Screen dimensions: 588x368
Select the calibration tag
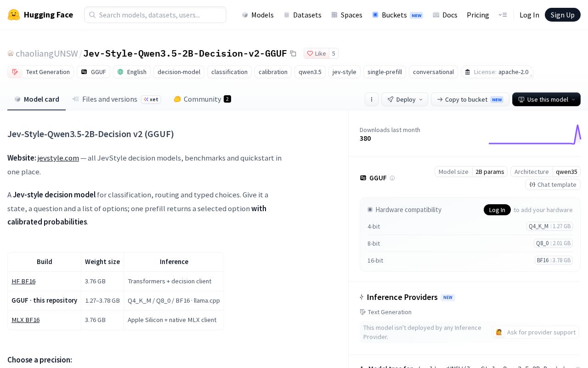pos(273,72)
